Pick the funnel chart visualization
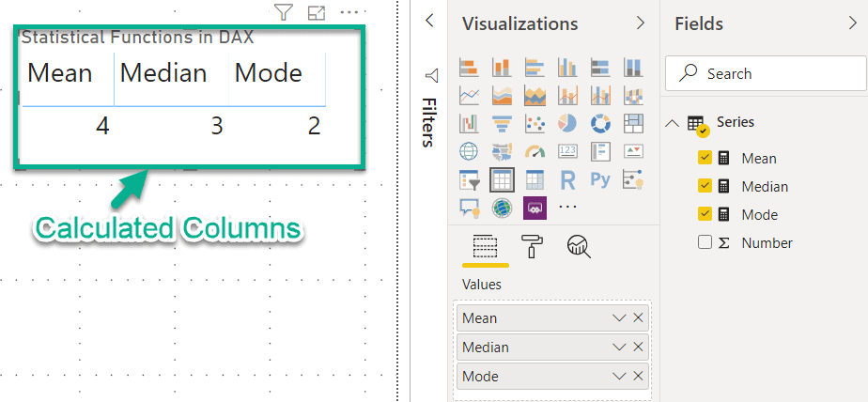Viewport: 868px width, 402px height. pyautogui.click(x=502, y=123)
